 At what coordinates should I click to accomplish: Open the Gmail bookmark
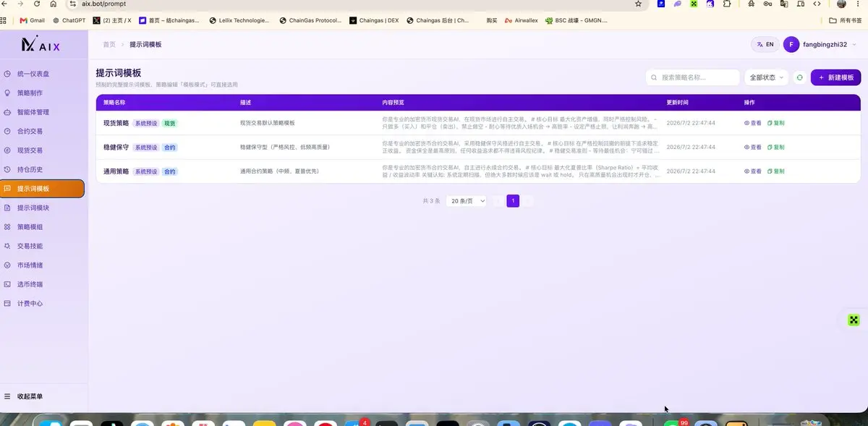point(33,20)
